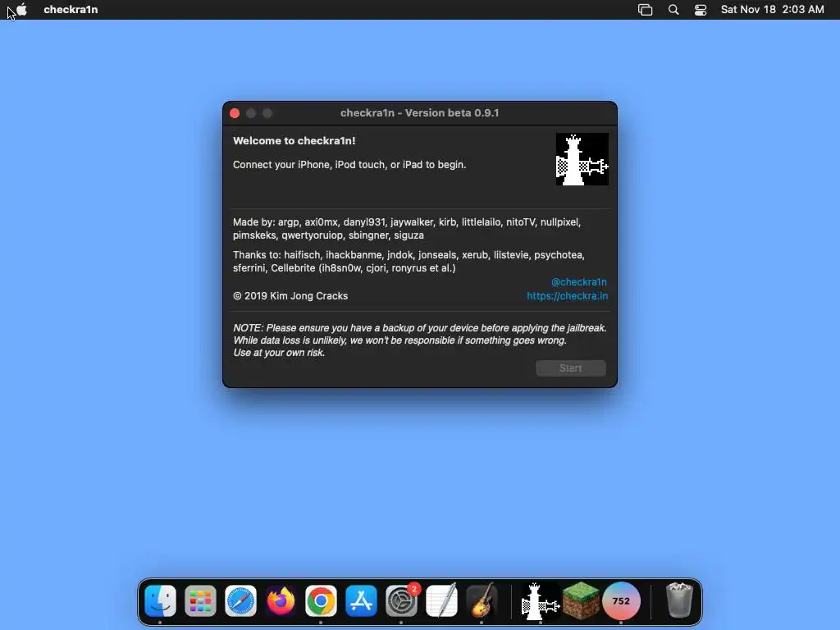Image resolution: width=840 pixels, height=630 pixels.
Task: Click the "Use at your own risk." text
Action: [x=279, y=353]
